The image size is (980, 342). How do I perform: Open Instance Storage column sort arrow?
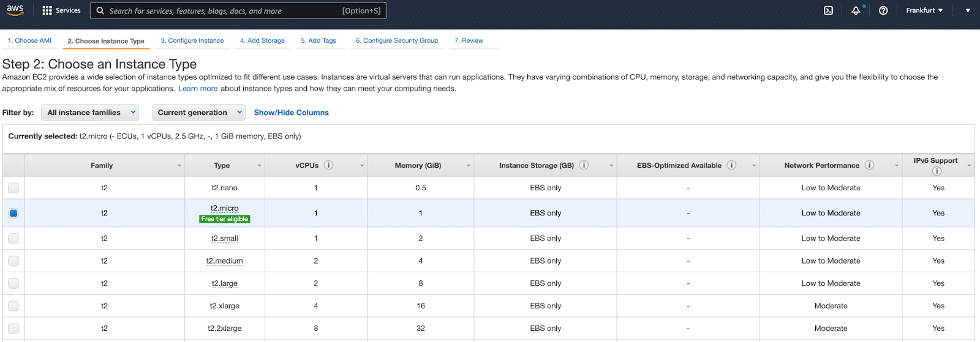click(611, 166)
